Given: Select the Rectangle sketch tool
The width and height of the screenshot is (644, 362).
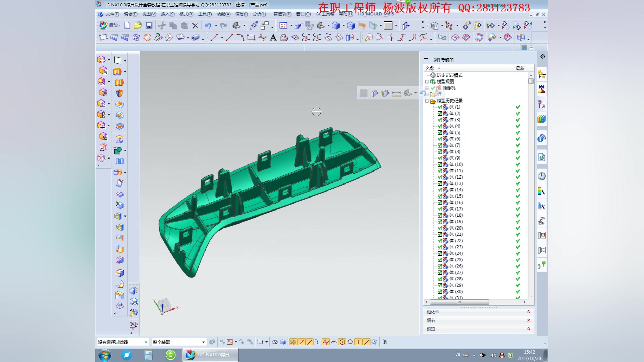Looking at the screenshot, I should [251, 38].
